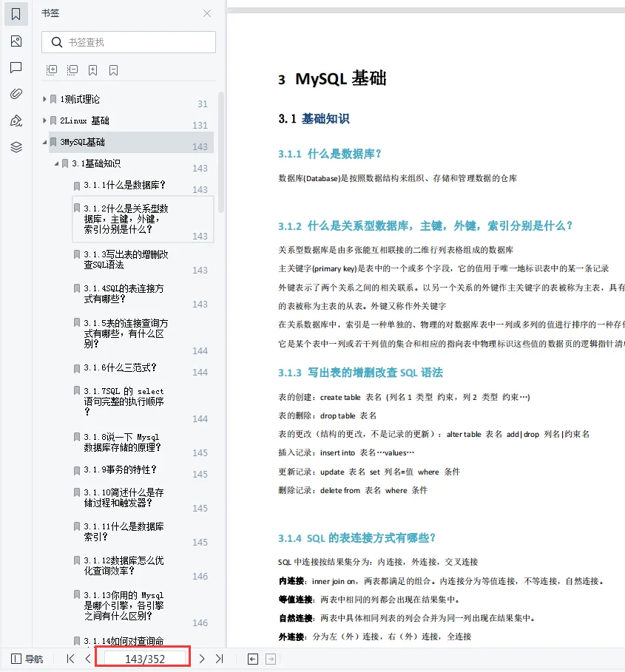Viewport: 625px width, 672px height.
Task: Collapse the 3.1基础知识 bookmark node
Action: tap(56, 163)
